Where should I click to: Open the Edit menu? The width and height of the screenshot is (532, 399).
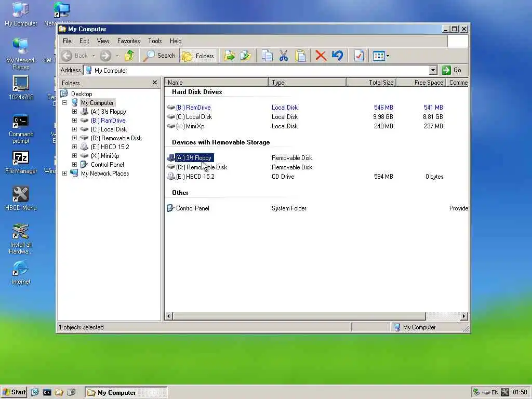coord(84,41)
